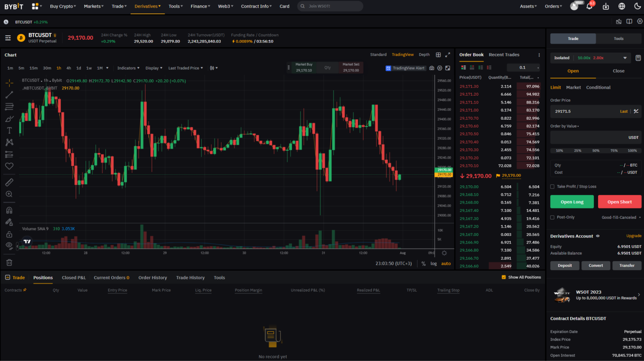This screenshot has height=361, width=644.
Task: Add chart to favorites heart icon
Action: (x=9, y=166)
